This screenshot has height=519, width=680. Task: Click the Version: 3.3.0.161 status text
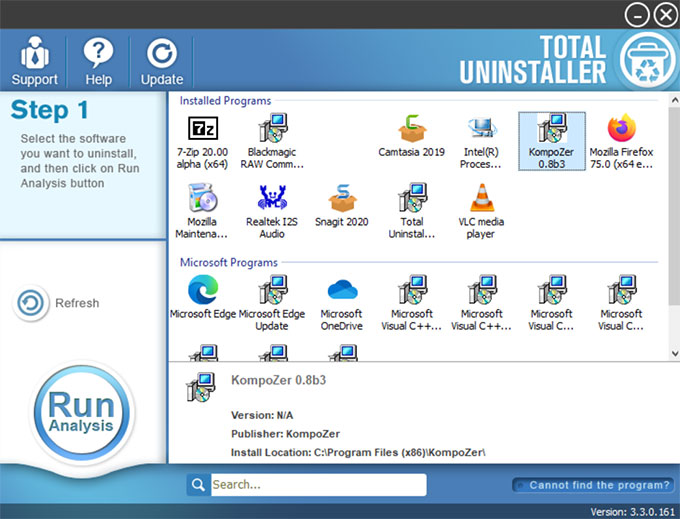click(x=632, y=512)
